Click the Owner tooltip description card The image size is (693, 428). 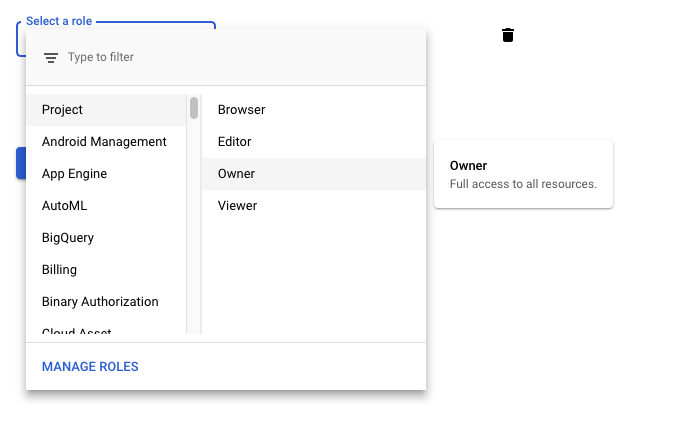tap(523, 174)
